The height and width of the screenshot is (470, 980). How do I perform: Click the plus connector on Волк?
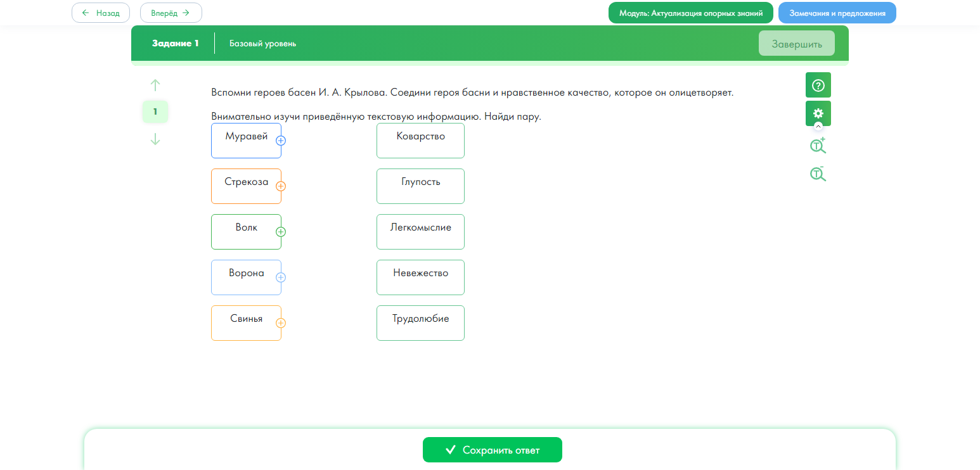[281, 232]
